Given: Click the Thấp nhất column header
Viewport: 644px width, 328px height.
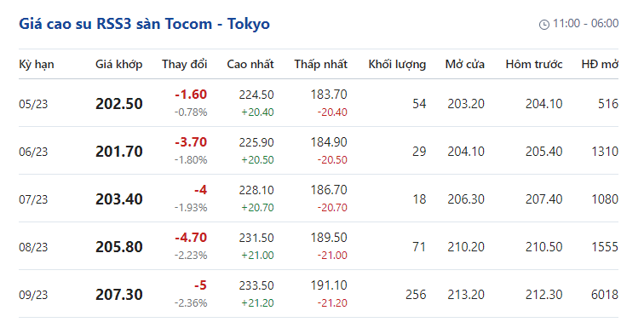Looking at the screenshot, I should click(321, 65).
